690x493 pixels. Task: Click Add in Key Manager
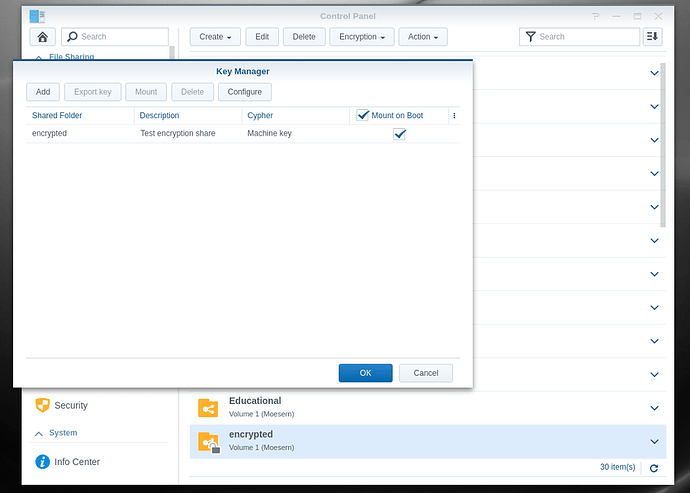pos(43,92)
